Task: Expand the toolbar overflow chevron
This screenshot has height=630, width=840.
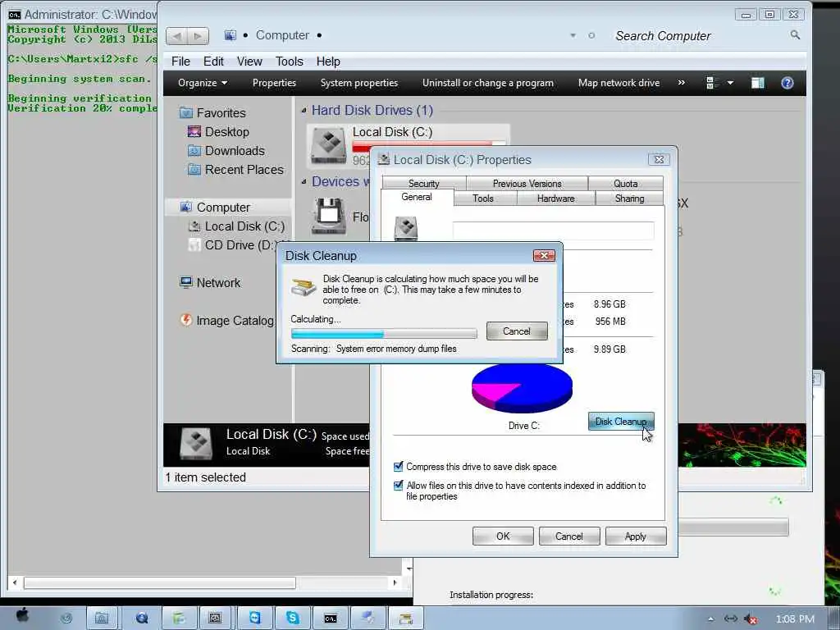Action: point(682,83)
